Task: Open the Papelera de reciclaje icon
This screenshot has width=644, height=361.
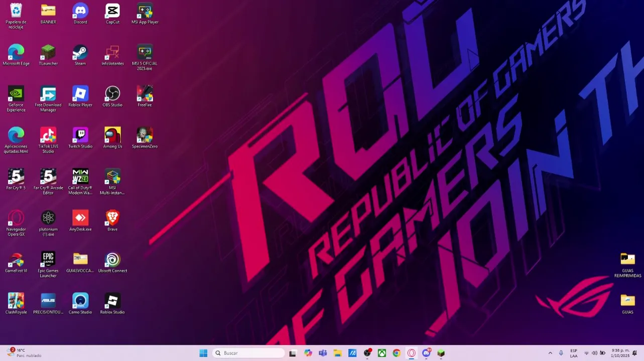Action: 16,16
